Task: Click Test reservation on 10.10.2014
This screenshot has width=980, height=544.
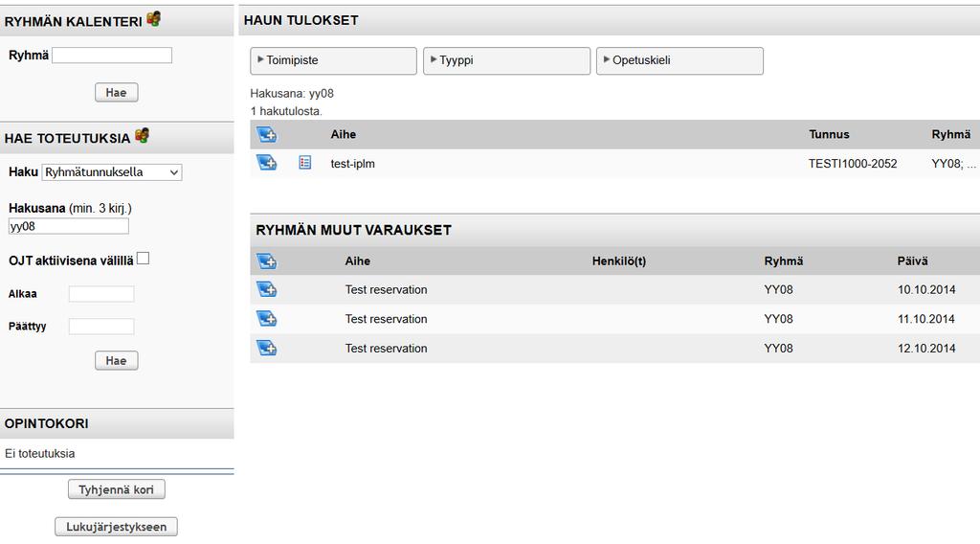Action: point(387,289)
